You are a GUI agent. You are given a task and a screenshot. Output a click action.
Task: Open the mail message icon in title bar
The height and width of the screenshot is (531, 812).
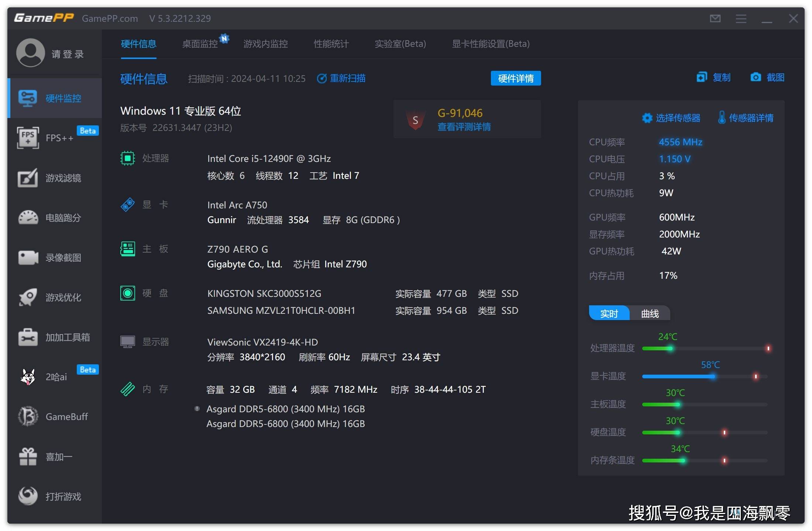click(x=715, y=18)
